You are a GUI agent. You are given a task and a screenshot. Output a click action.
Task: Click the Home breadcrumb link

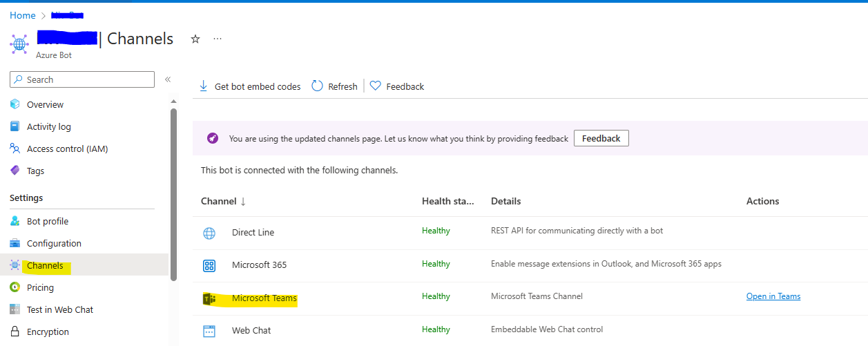(x=23, y=15)
